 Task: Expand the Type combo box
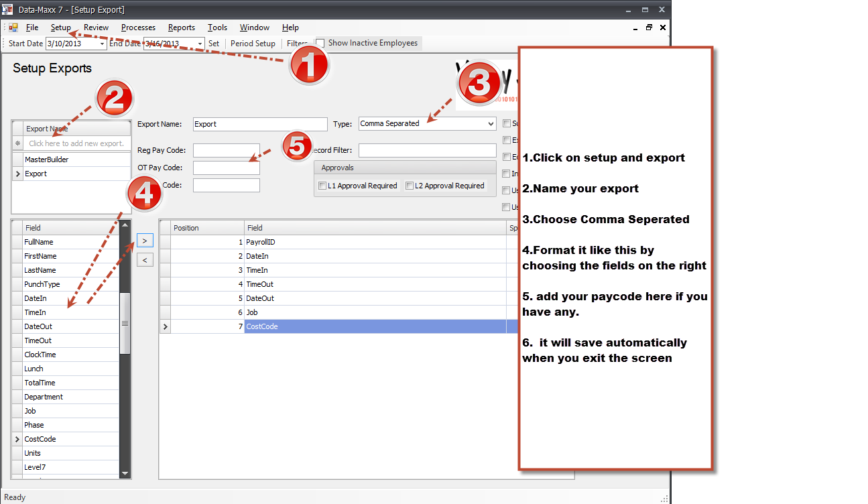pos(491,124)
